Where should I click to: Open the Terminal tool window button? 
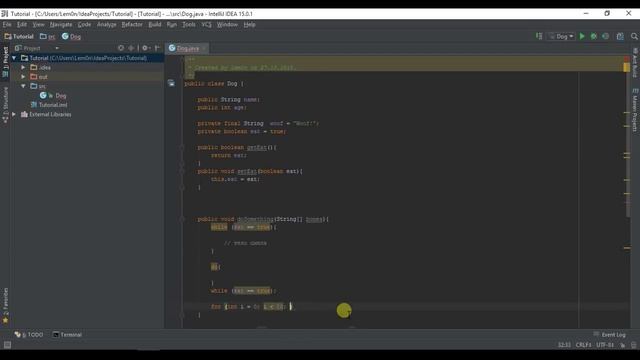(x=67, y=335)
